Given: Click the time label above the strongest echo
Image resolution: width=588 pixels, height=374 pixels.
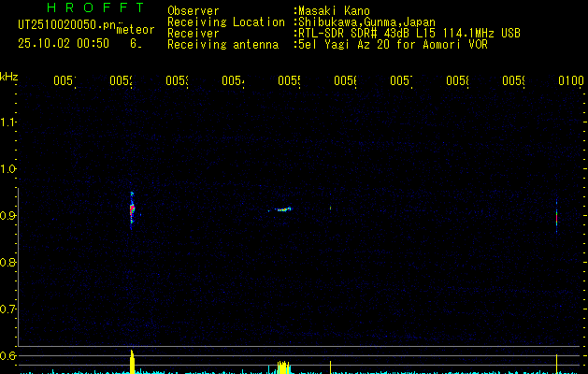Looking at the screenshot, I should point(122,80).
